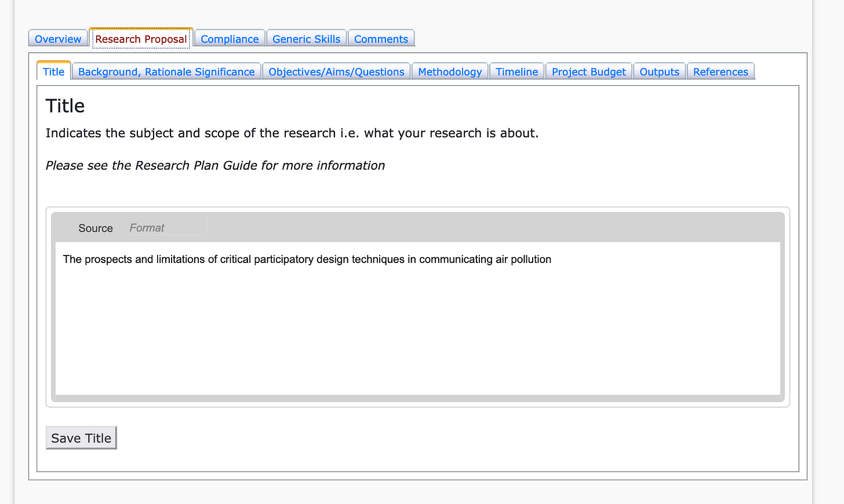Switch to the Overview tab
Viewport: 844px width, 504px height.
(57, 38)
